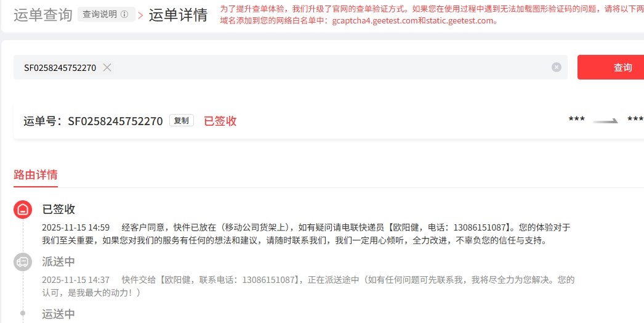Image resolution: width=644 pixels, height=323 pixels.
Task: Click the 运送中 timeline dot
Action: 23,313
